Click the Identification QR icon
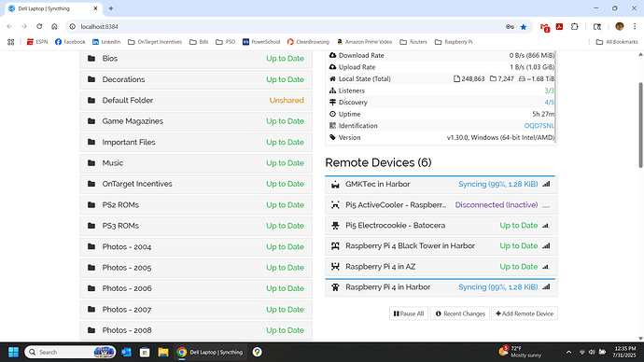Viewport: 644px width, 362px height. (x=332, y=126)
